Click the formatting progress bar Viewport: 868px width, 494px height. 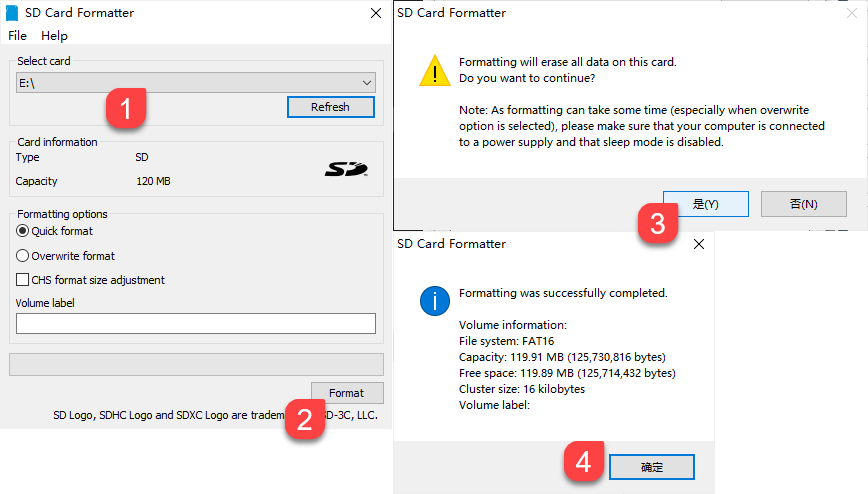[x=196, y=364]
